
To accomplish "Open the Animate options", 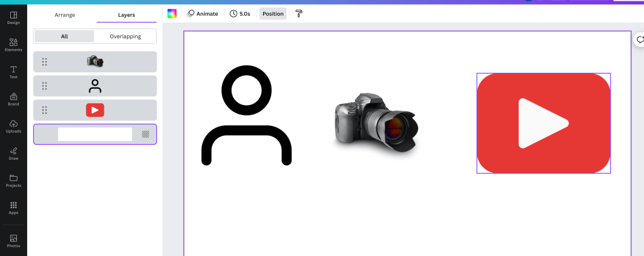I will [203, 14].
